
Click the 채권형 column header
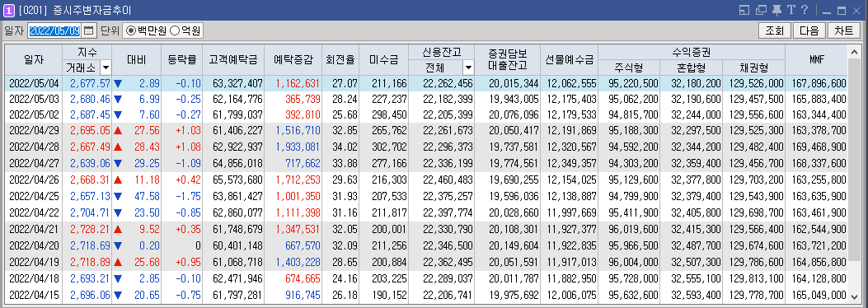click(754, 68)
